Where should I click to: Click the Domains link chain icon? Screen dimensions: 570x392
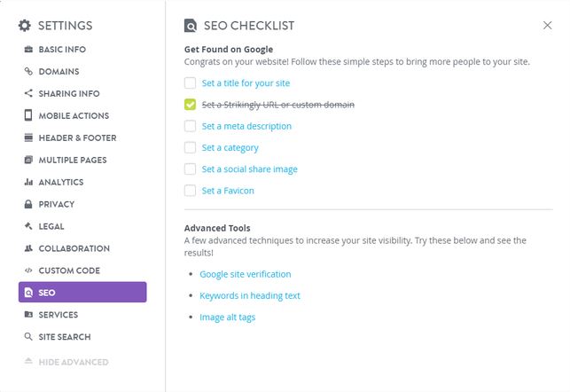pos(28,72)
